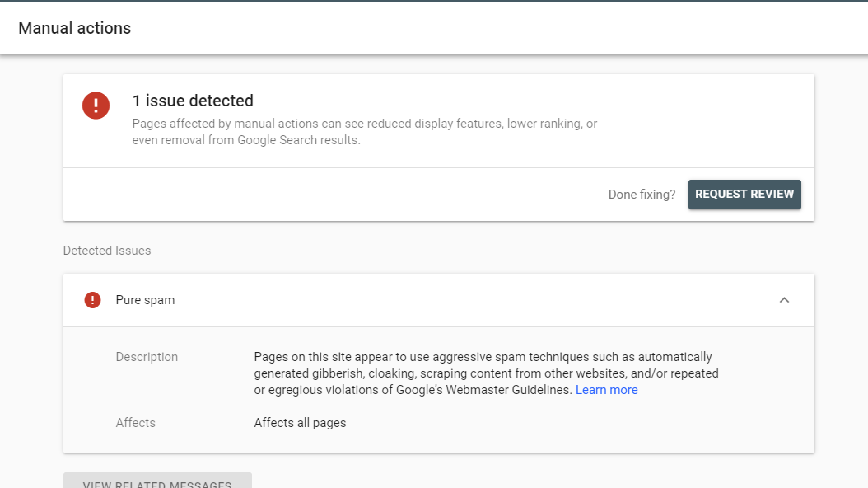Click the large red alert icon
The height and width of the screenshot is (488, 868).
point(96,105)
